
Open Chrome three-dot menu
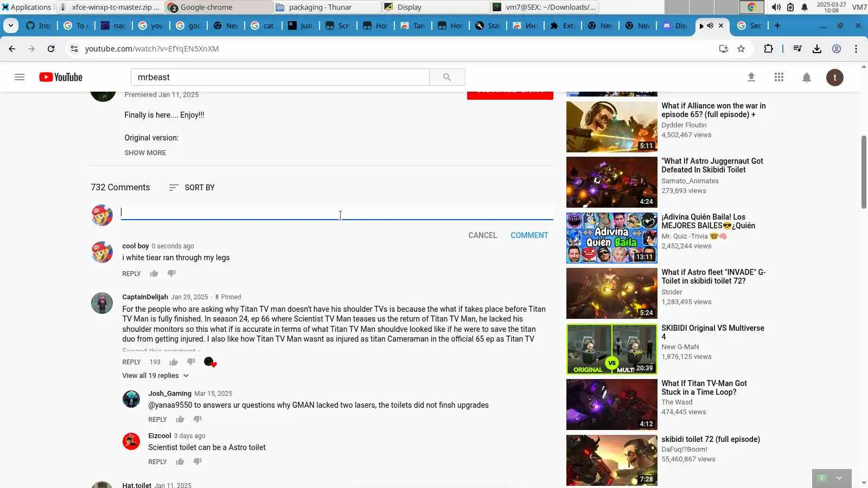click(856, 49)
